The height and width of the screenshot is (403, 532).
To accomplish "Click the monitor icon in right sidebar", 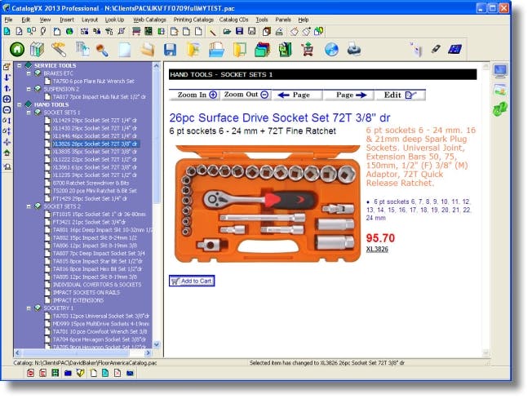I will tap(500, 71).
